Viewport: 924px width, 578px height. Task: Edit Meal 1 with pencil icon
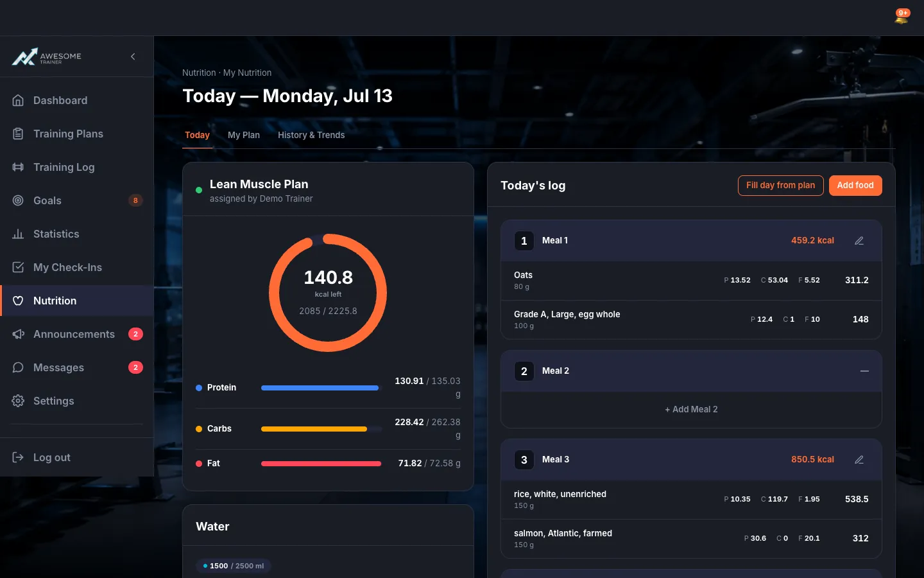859,241
